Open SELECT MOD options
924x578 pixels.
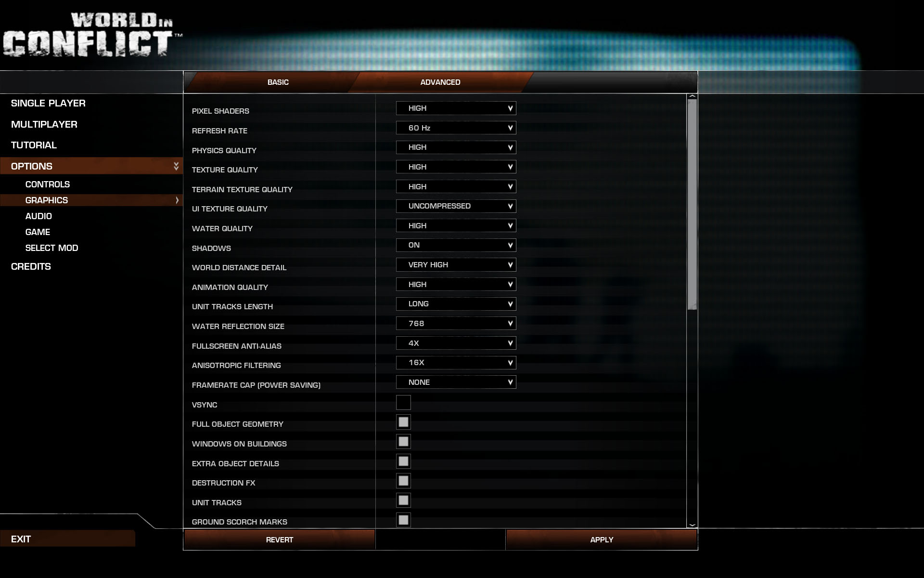pyautogui.click(x=51, y=248)
